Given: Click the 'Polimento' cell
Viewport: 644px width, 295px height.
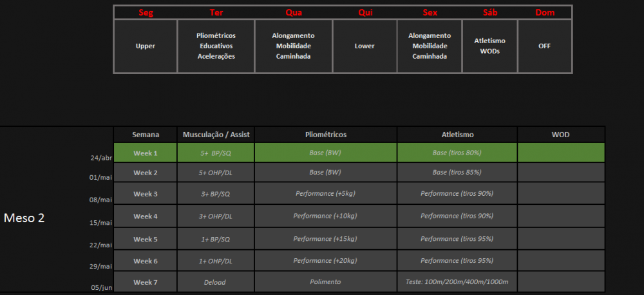Looking at the screenshot, I should coord(325,282).
